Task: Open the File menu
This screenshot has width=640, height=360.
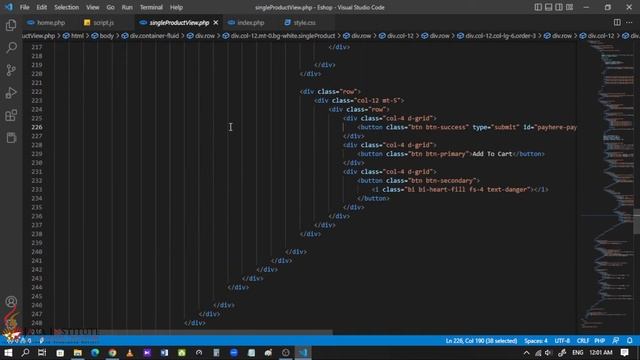Action: 24,7
